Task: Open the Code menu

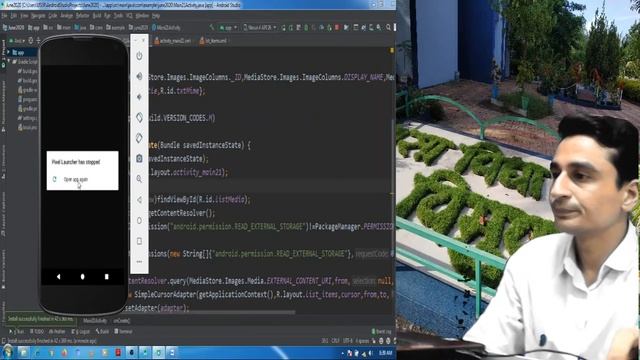Action: pos(53,16)
